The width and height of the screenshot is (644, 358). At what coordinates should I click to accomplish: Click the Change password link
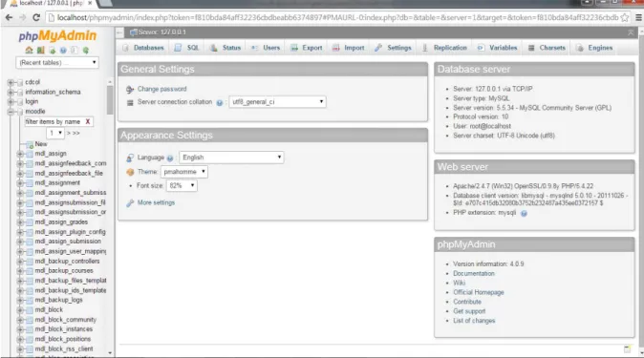pyautogui.click(x=161, y=89)
